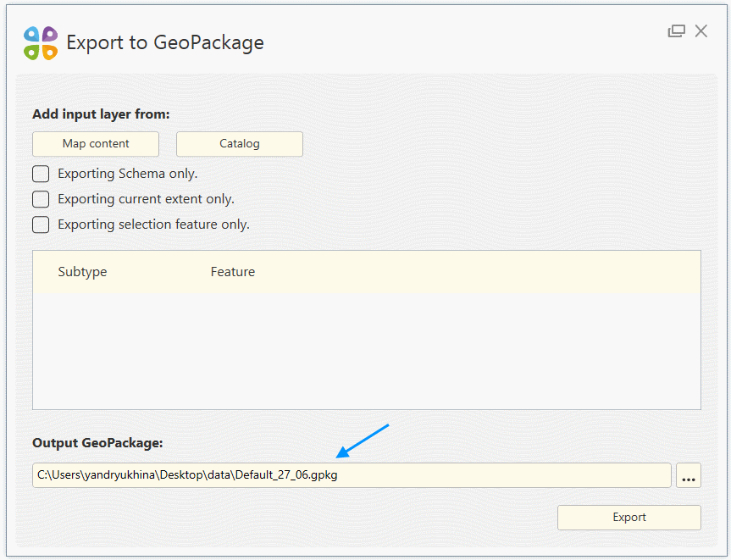Focus the Output GeoPackage path field
731x560 pixels.
[x=352, y=475]
